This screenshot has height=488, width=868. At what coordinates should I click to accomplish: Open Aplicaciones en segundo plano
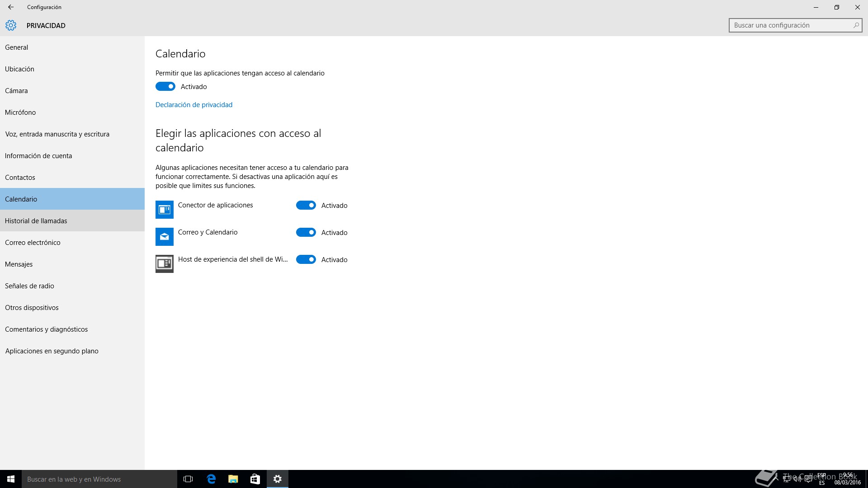[72, 351]
